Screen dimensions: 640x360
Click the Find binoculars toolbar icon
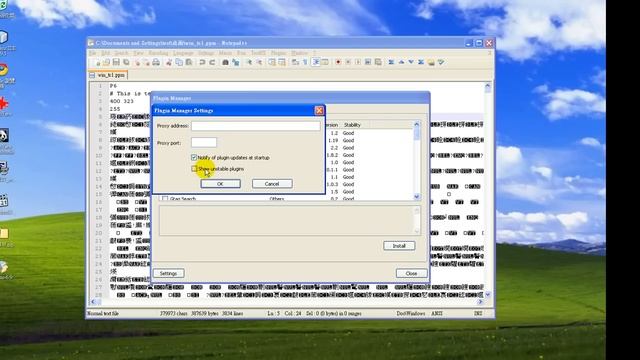[x=225, y=62]
